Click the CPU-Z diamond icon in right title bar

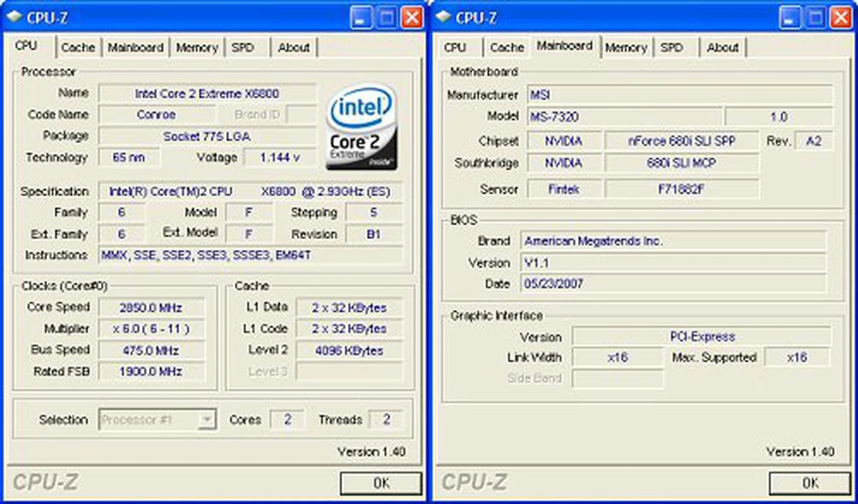pyautogui.click(x=444, y=16)
